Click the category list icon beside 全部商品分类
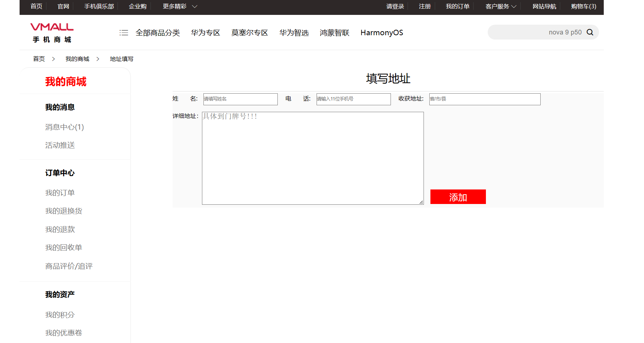Viewport: 644px width, 343px height. [123, 32]
